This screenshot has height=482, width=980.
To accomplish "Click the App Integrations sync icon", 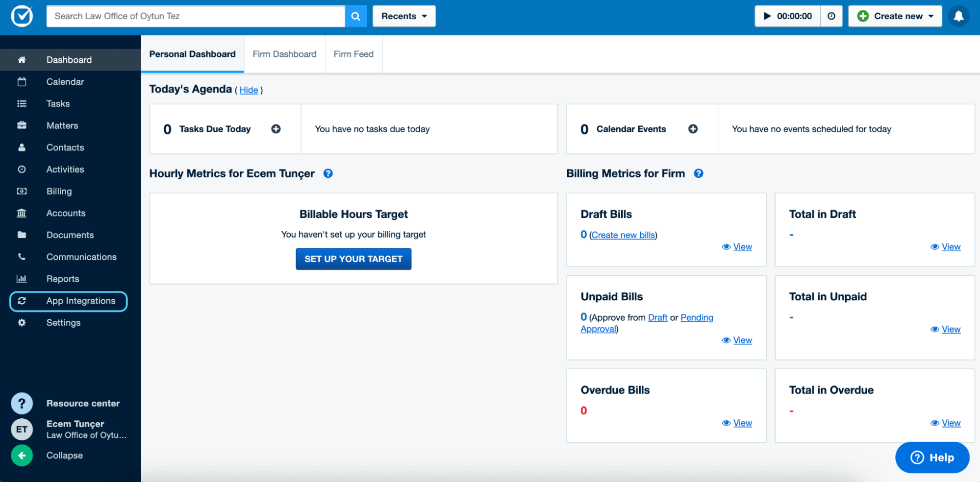I will 22,301.
